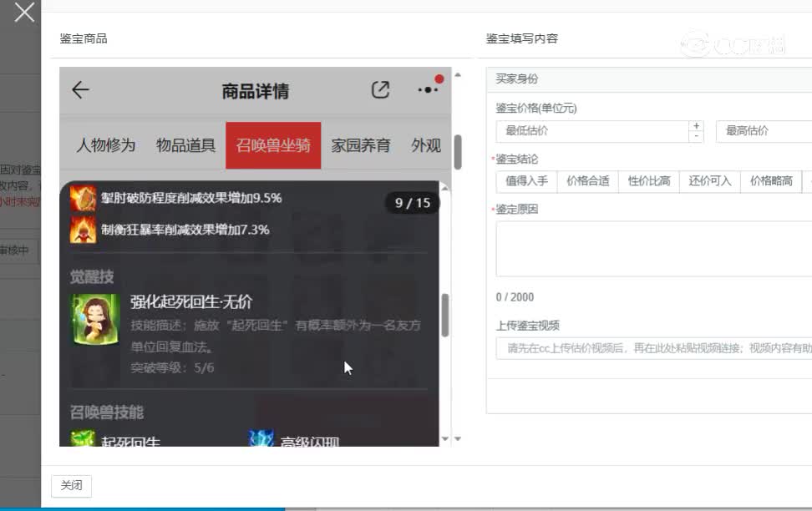Image resolution: width=812 pixels, height=511 pixels.
Task: Switch to the 物品道具 tab
Action: coord(185,145)
